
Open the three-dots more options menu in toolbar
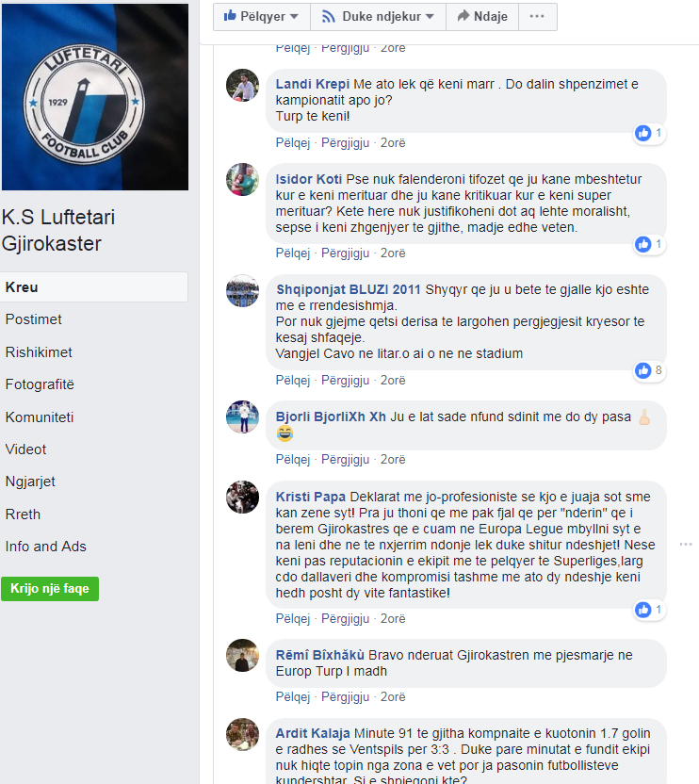coord(538,17)
